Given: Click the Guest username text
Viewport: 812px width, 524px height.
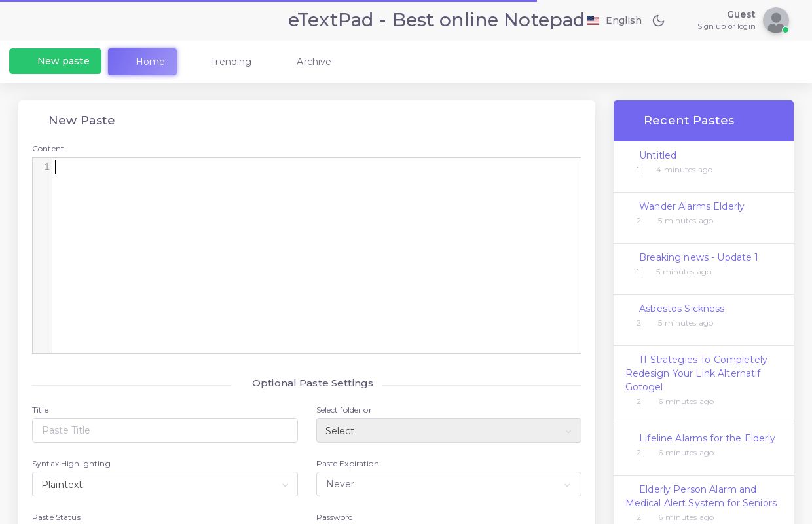Looking at the screenshot, I should [x=741, y=14].
